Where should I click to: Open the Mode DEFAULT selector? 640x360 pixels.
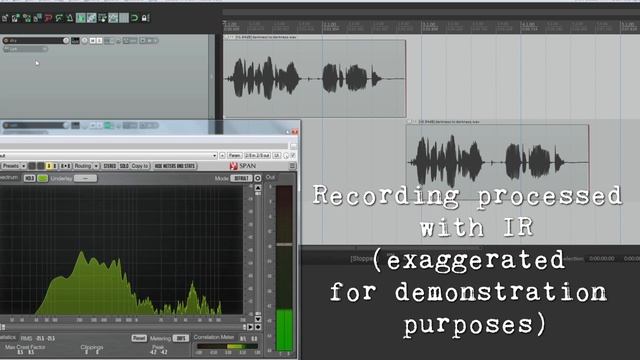[241, 178]
